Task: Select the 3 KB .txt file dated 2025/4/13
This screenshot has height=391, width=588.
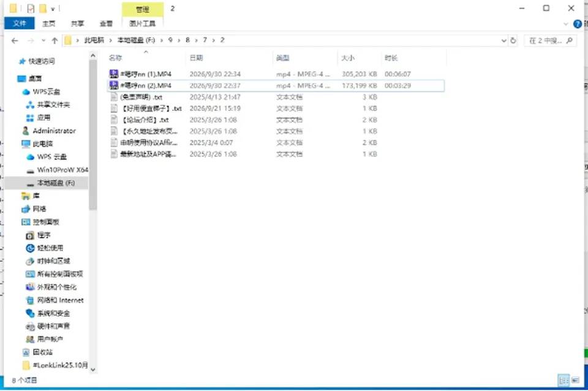Action: [276, 97]
